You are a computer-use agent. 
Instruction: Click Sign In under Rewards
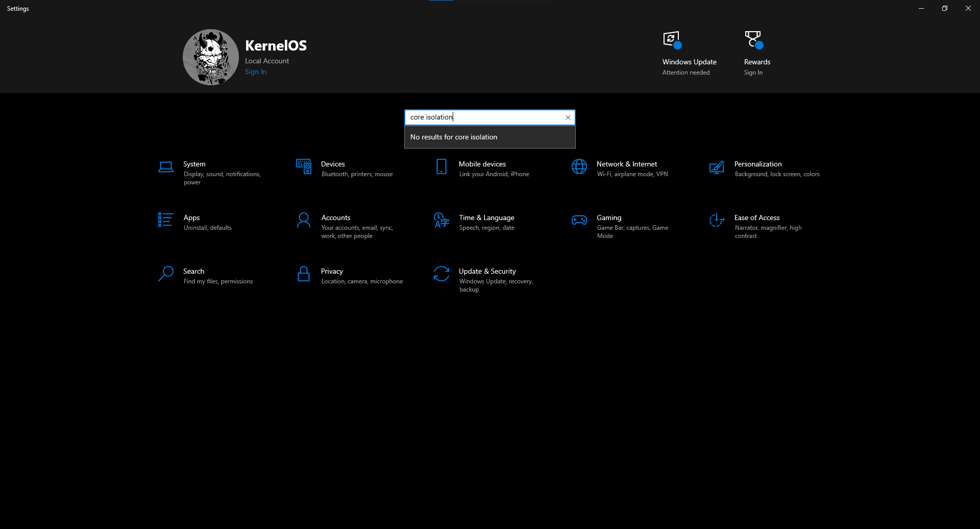(753, 73)
